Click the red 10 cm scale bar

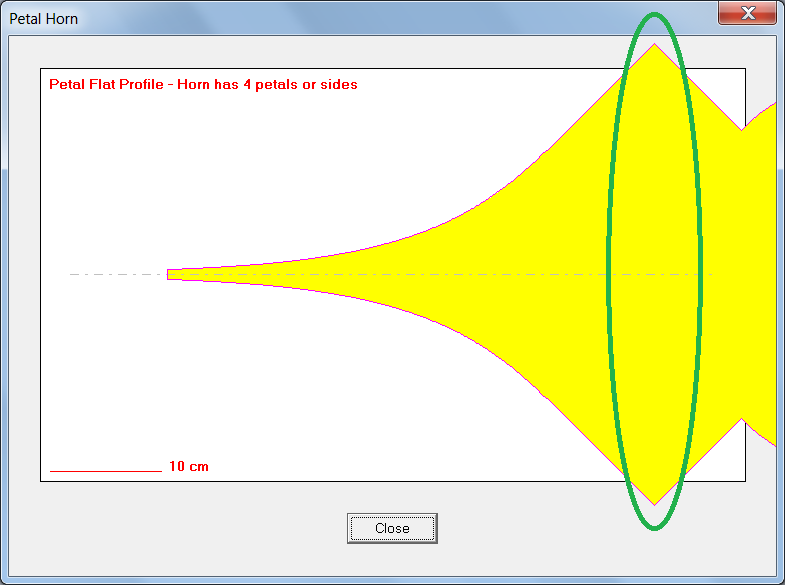point(106,471)
